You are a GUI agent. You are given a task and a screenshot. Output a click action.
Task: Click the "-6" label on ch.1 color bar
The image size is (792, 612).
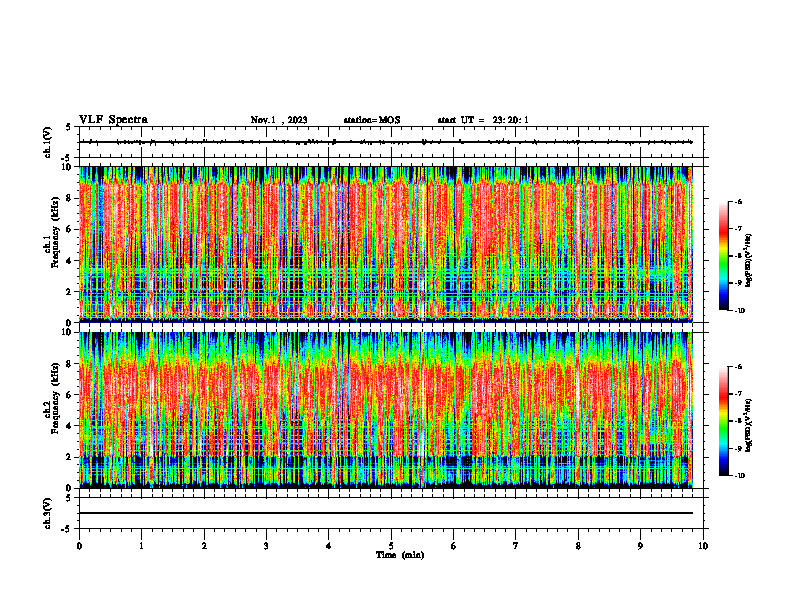coord(737,202)
